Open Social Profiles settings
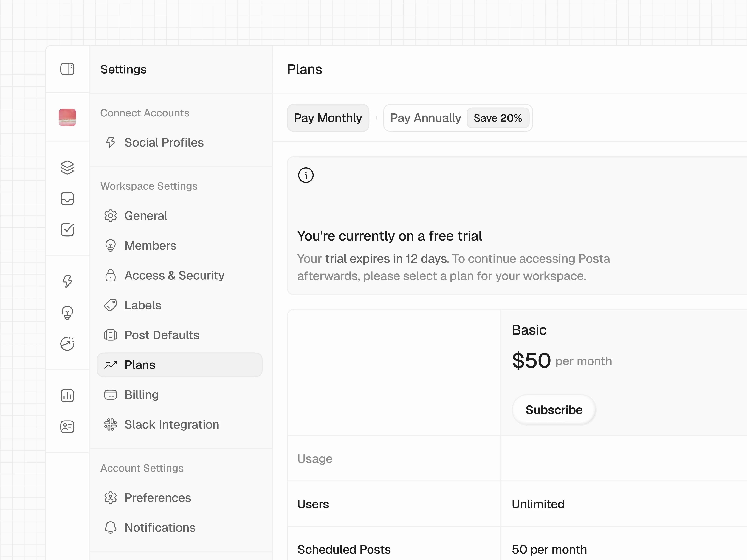747x560 pixels. coord(164,142)
